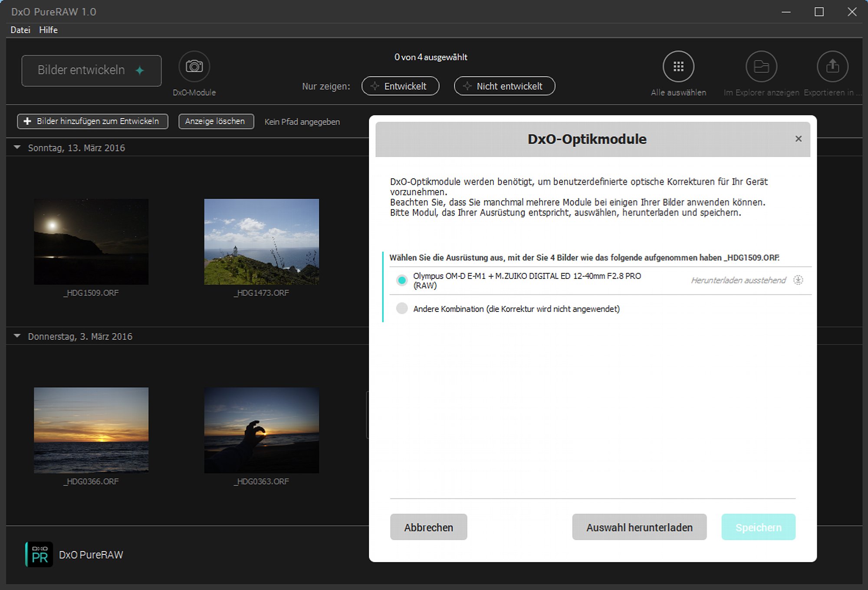
Task: Select the Andere Kombination radio option
Action: click(x=402, y=308)
